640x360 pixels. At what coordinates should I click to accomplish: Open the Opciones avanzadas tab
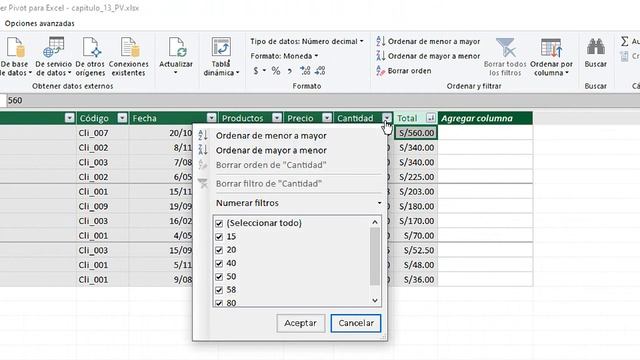40,23
